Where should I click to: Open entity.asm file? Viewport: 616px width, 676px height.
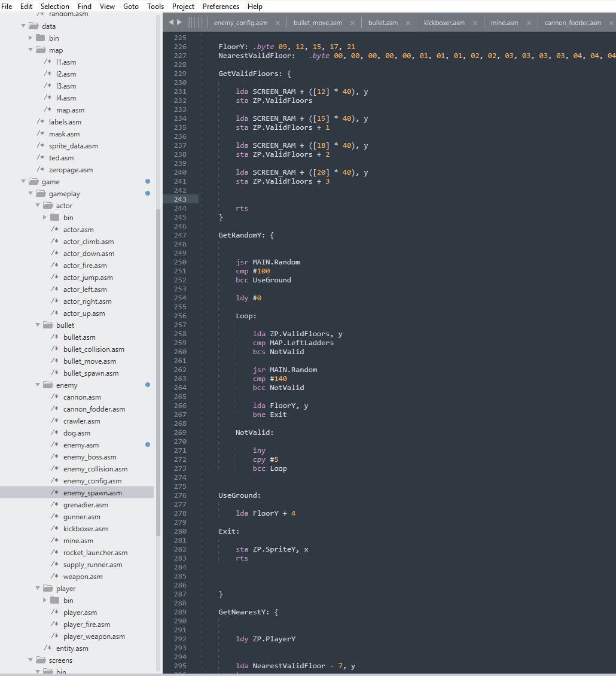coord(72,648)
